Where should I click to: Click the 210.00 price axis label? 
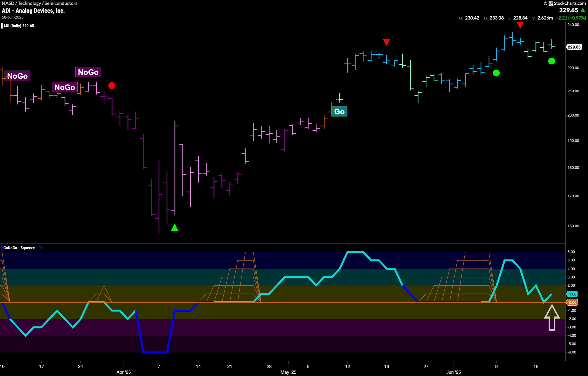(x=573, y=91)
